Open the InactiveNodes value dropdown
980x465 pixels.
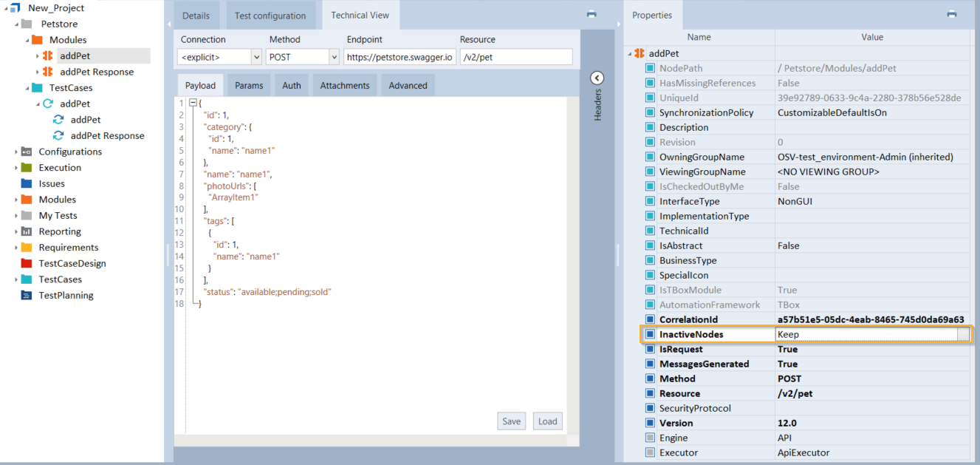(x=963, y=334)
